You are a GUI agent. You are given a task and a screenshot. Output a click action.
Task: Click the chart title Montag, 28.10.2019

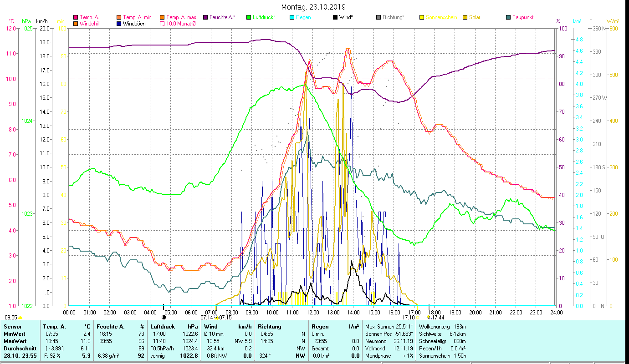click(x=313, y=7)
